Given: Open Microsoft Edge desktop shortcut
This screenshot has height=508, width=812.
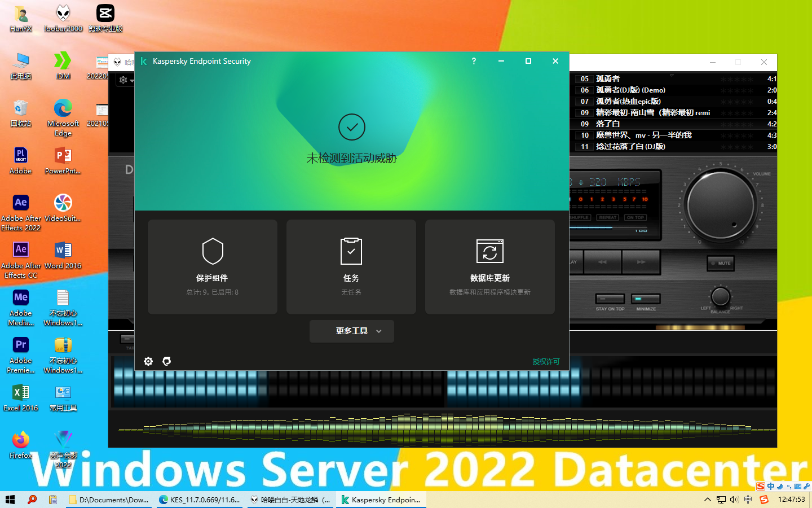Looking at the screenshot, I should (63, 117).
